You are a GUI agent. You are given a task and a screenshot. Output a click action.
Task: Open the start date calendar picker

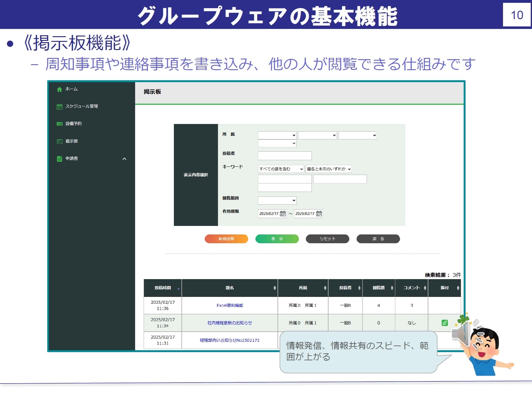[283, 214]
